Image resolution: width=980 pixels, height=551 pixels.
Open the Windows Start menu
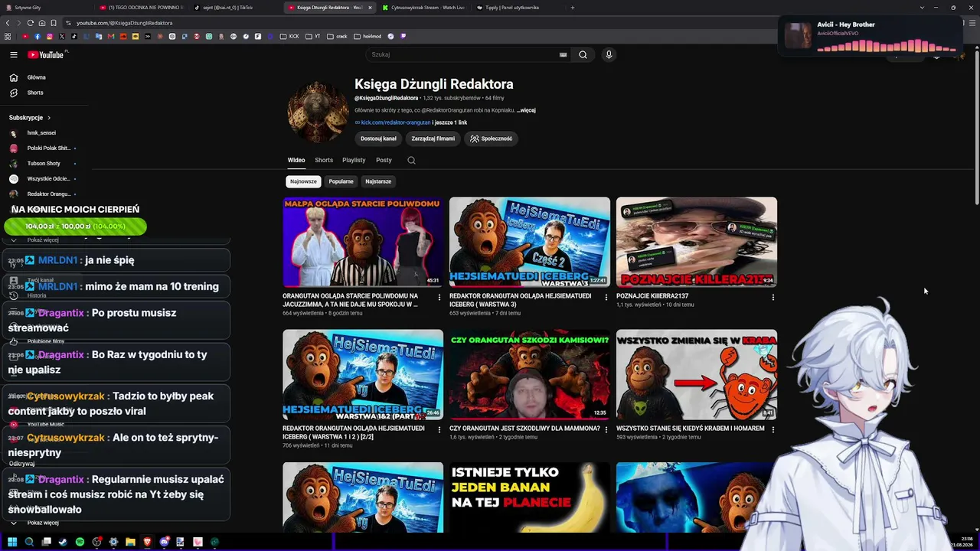pyautogui.click(x=12, y=542)
